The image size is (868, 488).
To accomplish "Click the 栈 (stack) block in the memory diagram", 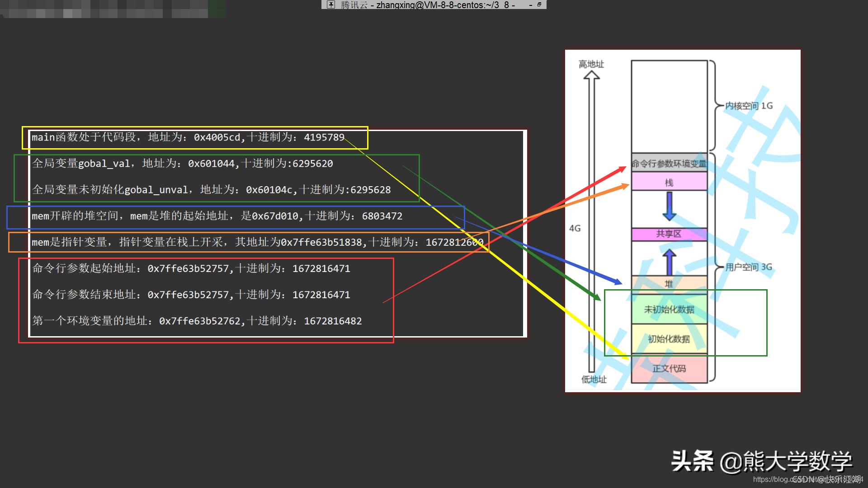I will 669,182.
